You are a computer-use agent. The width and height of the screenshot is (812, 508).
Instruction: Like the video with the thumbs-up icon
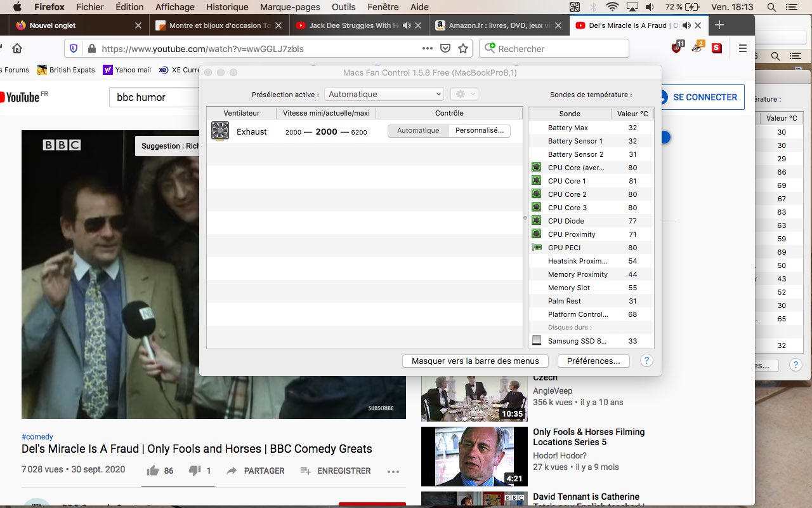(x=153, y=471)
